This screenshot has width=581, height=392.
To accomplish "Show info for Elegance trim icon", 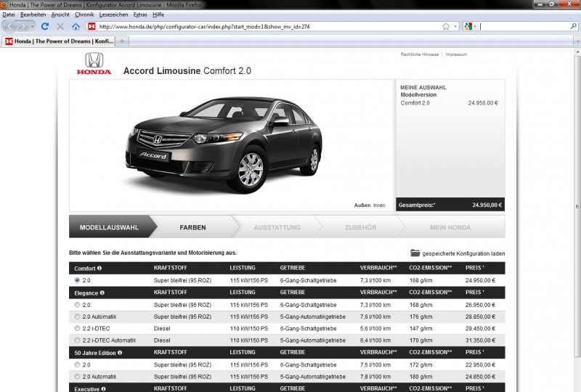I will (102, 293).
